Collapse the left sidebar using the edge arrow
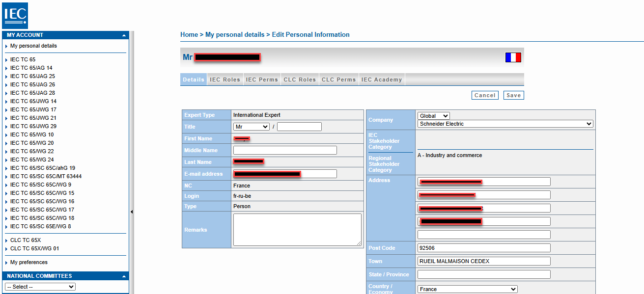The width and height of the screenshot is (644, 294). pos(132,212)
